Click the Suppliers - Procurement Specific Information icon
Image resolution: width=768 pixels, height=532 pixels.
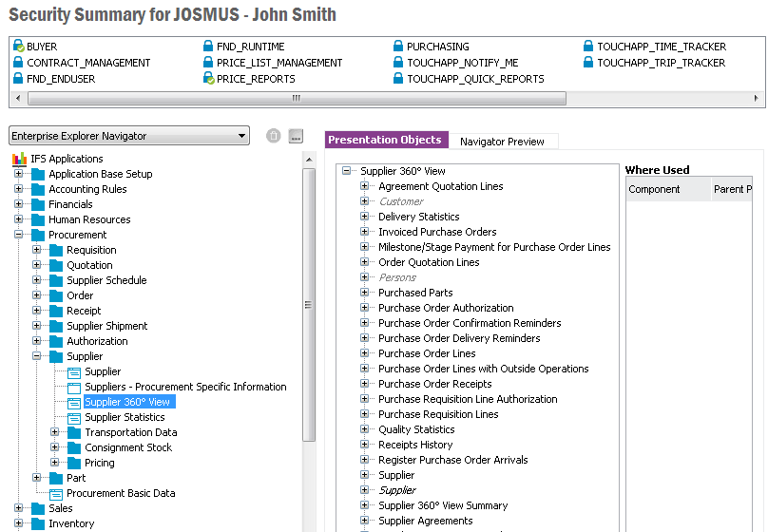(74, 388)
